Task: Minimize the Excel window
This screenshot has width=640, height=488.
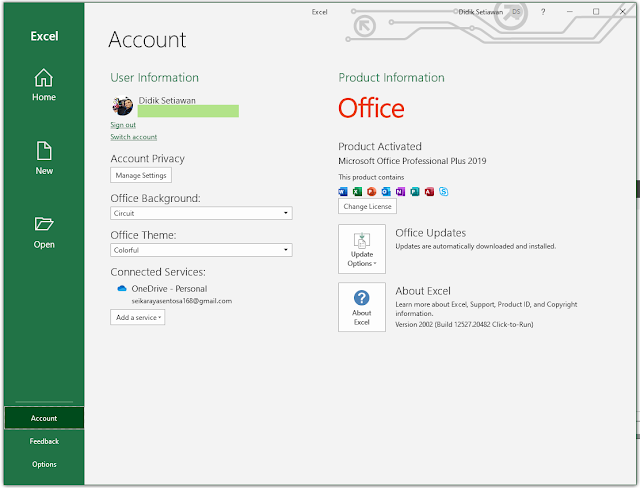Action: pos(569,12)
